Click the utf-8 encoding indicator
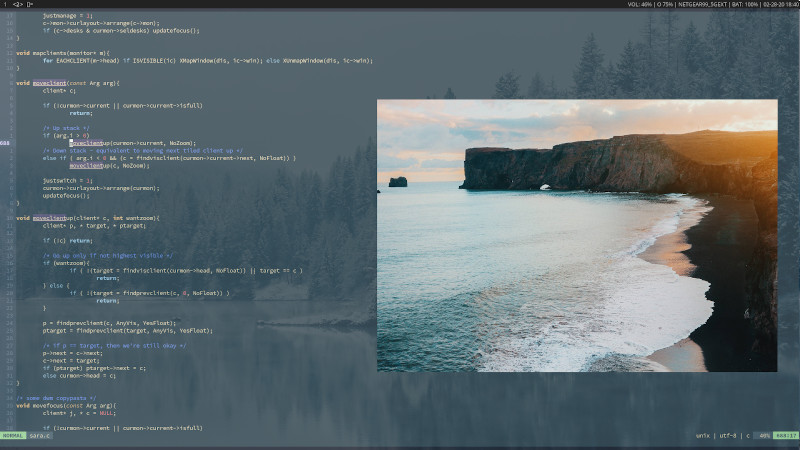 point(727,435)
